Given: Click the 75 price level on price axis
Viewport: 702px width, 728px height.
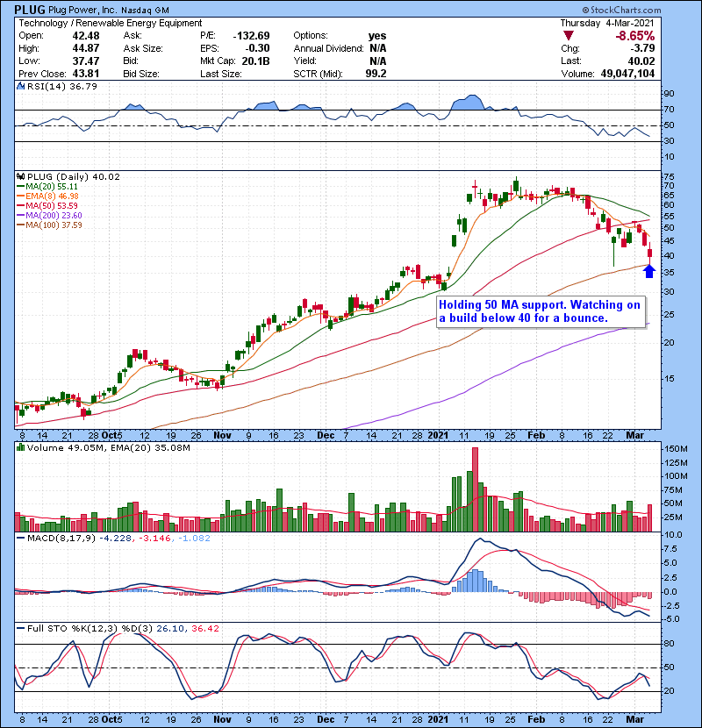Looking at the screenshot, I should tap(669, 177).
